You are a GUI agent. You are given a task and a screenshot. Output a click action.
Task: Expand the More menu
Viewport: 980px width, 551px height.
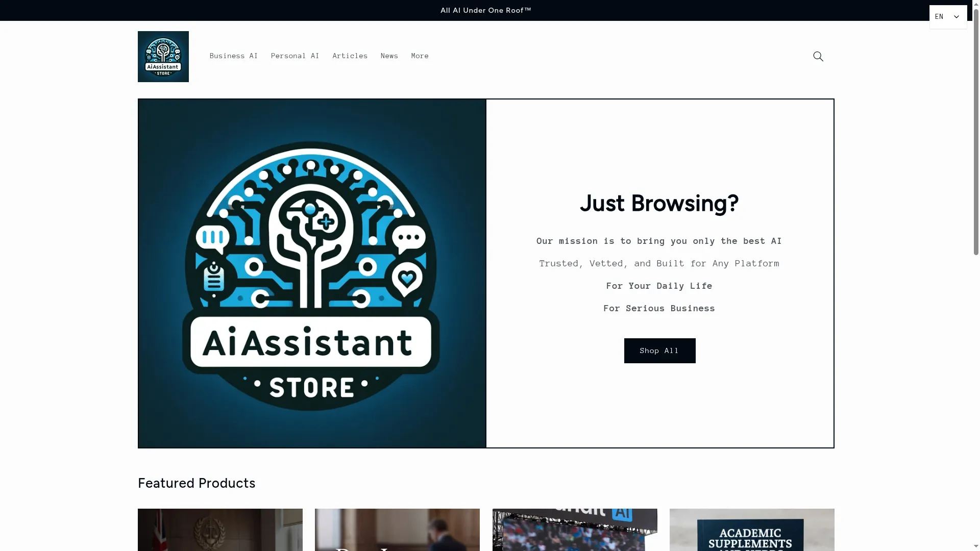tap(420, 56)
